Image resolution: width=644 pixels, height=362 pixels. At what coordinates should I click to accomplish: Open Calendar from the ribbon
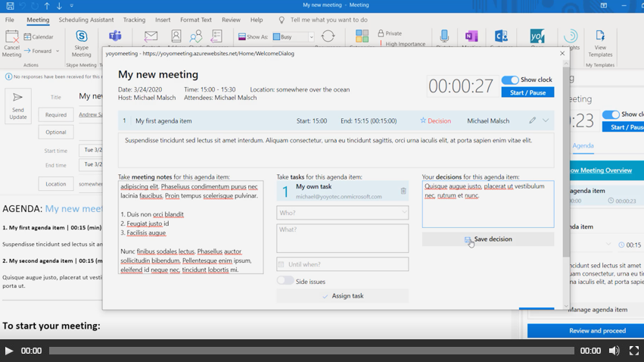pos(39,36)
